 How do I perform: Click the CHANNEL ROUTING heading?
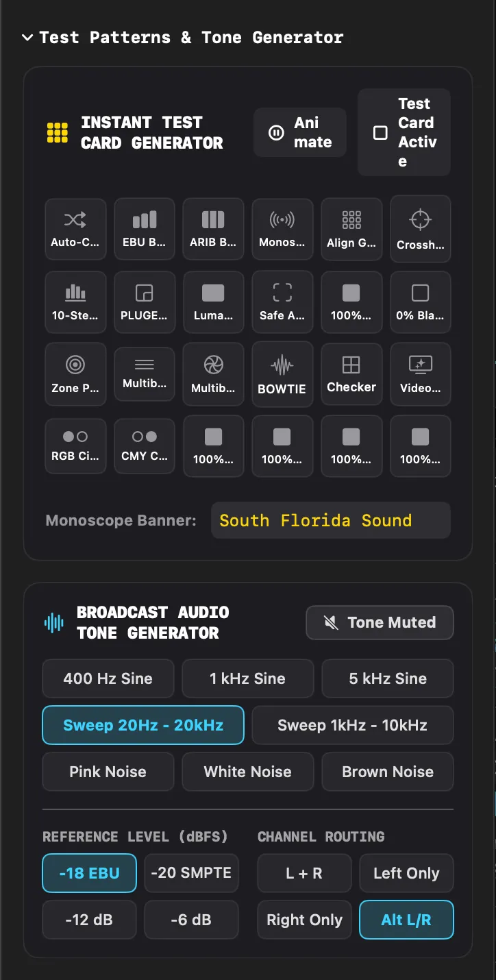coord(321,837)
